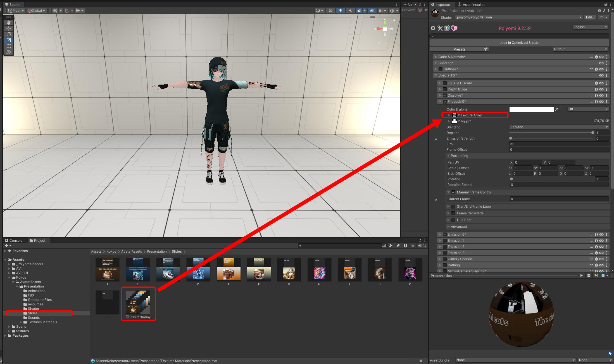614x364 pixels.
Task: Enable the UV Tile Discard checkbox
Action: coord(445,83)
